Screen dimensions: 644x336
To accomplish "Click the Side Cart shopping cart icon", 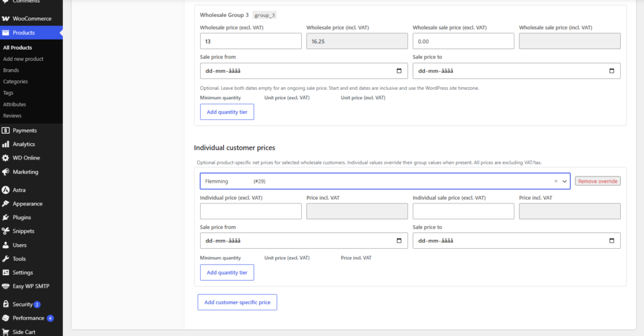I will pyautogui.click(x=6, y=332).
